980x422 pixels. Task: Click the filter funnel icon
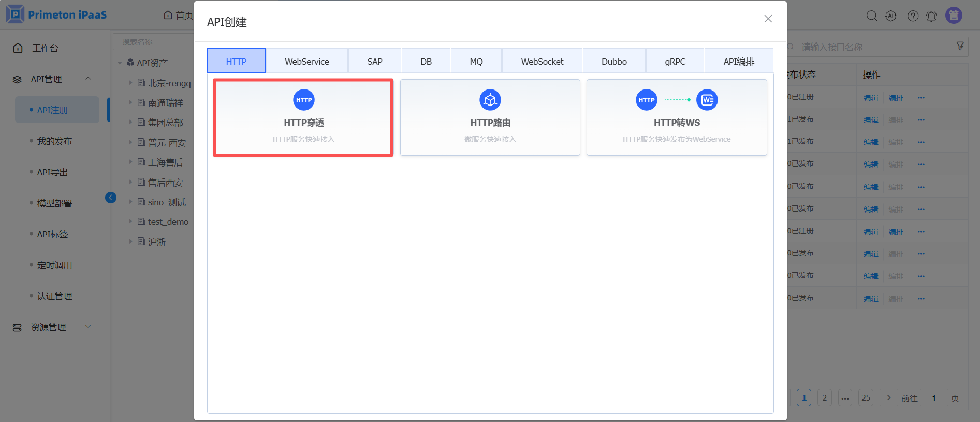pos(960,47)
